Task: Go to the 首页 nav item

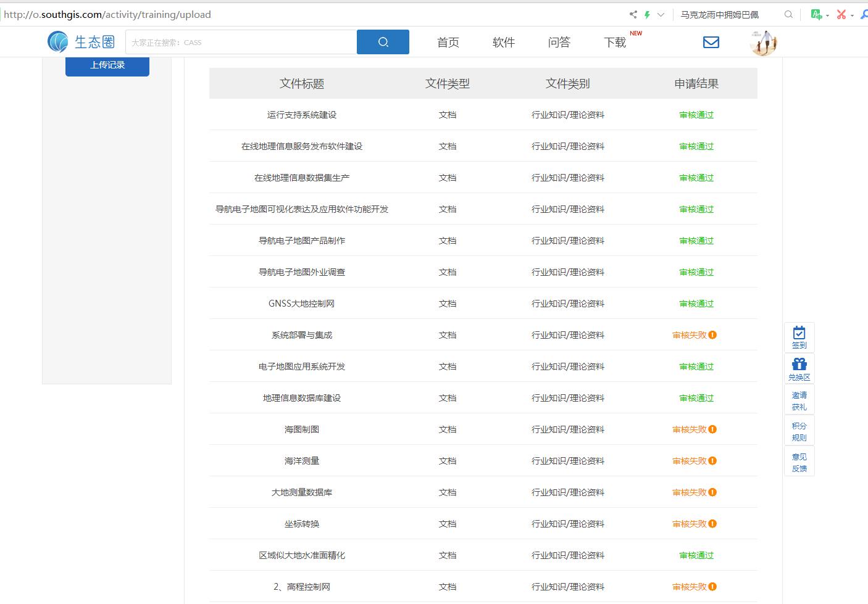Action: [448, 42]
